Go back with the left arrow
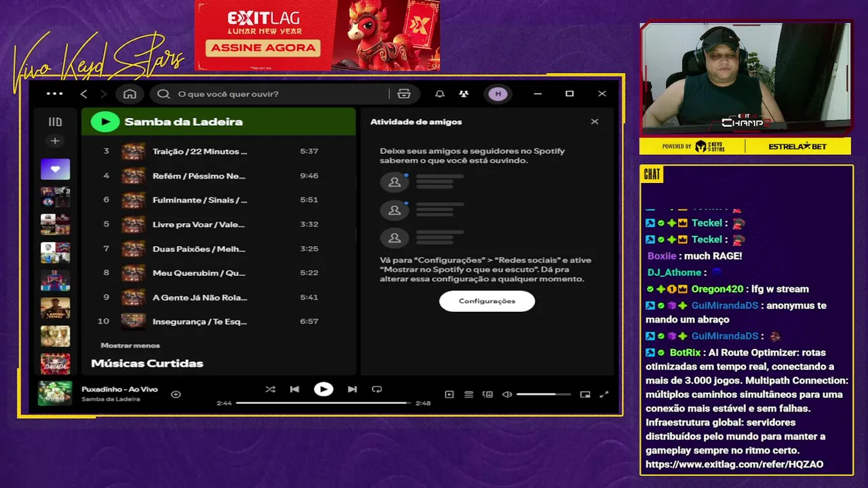The image size is (868, 488). [x=84, y=94]
